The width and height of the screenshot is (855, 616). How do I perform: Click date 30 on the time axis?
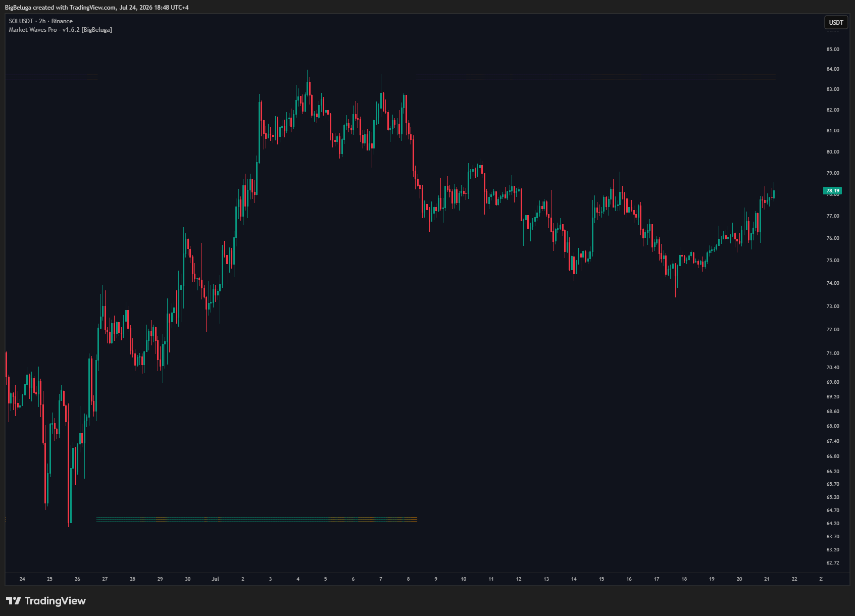pyautogui.click(x=188, y=579)
